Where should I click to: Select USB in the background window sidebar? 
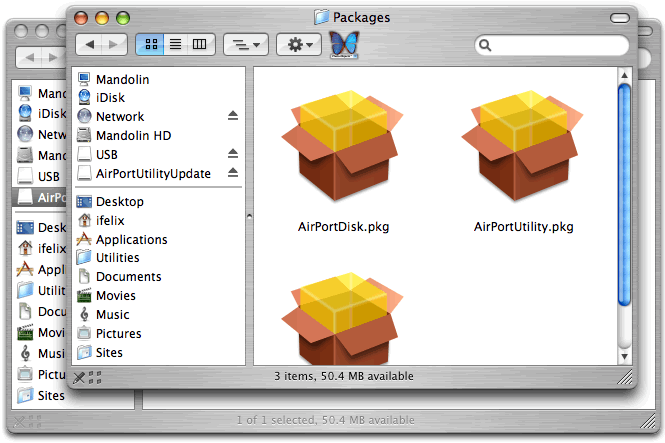point(41,176)
